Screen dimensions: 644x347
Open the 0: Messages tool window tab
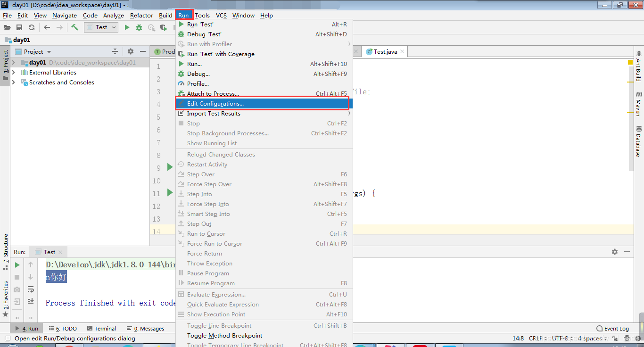click(x=145, y=328)
